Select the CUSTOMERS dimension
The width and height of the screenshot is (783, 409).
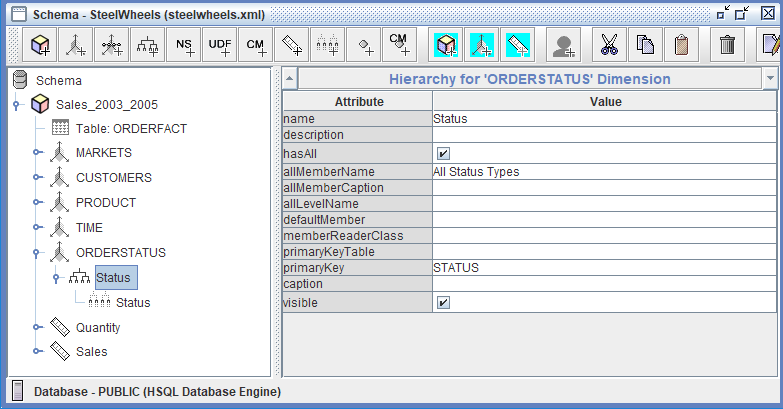point(114,177)
